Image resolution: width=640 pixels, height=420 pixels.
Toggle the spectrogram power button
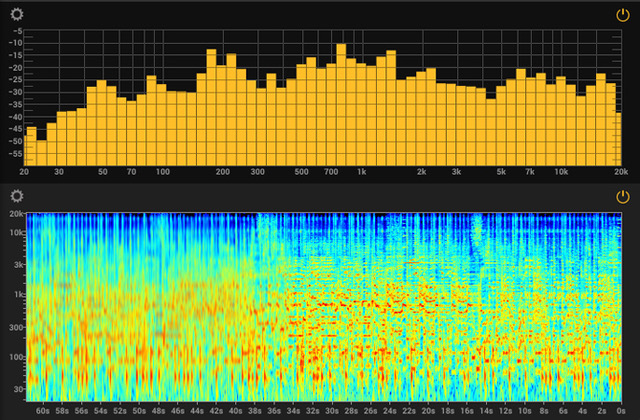pos(622,198)
